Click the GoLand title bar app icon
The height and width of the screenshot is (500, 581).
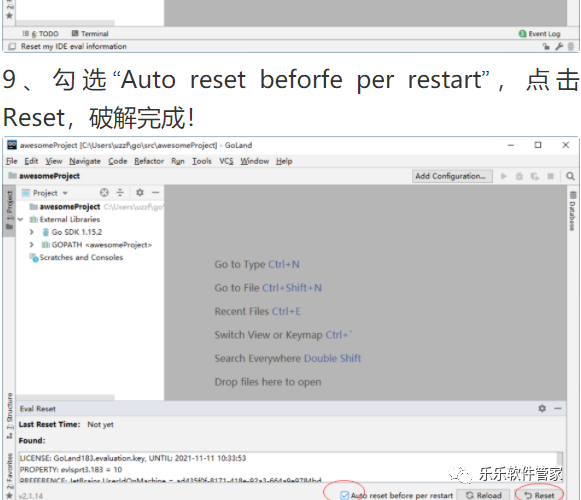[12, 145]
